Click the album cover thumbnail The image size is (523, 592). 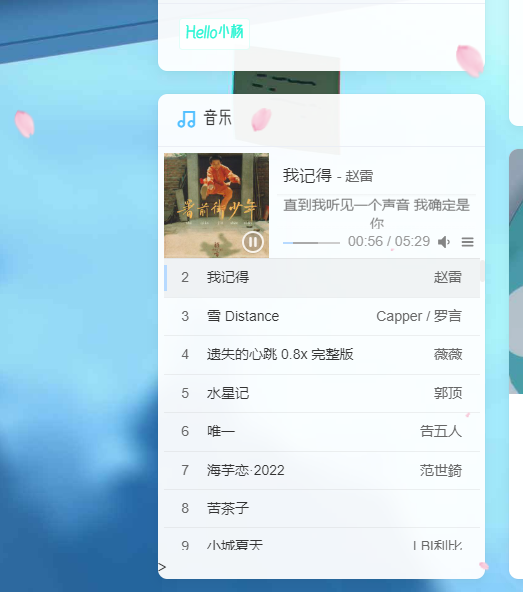click(216, 205)
